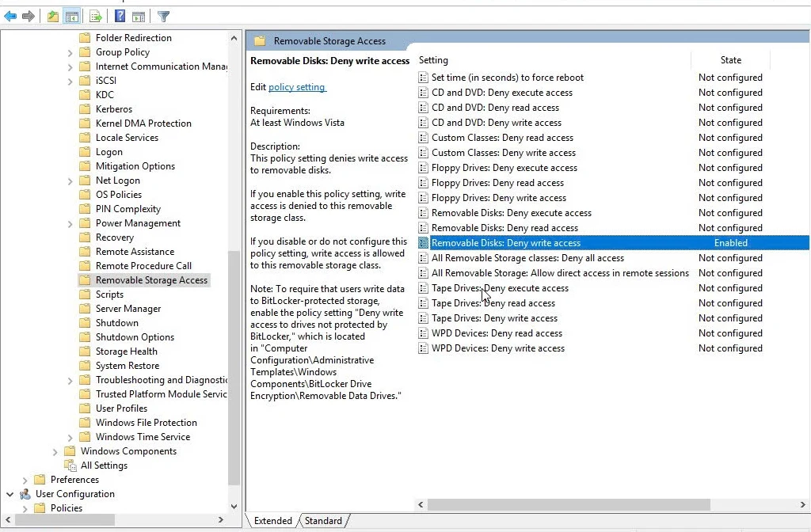Select Remote Procedure Call folder
811x532 pixels.
coord(143,266)
